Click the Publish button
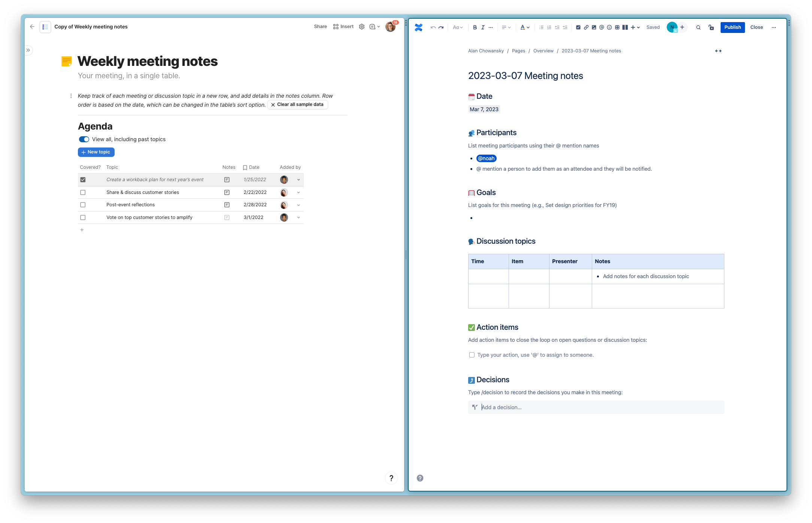 (732, 27)
